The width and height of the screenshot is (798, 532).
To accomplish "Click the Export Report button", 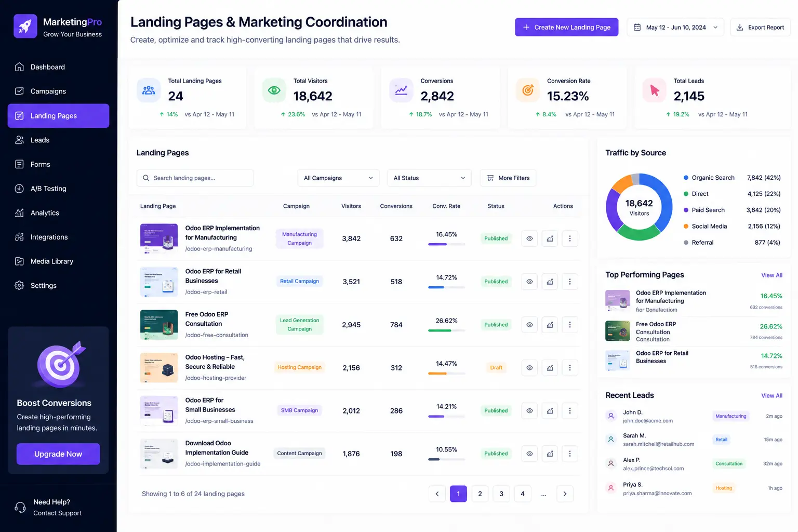I will tap(761, 27).
